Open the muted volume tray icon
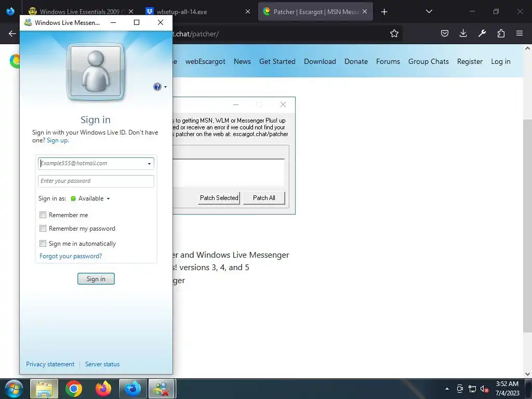The height and width of the screenshot is (399, 532). coord(484,389)
